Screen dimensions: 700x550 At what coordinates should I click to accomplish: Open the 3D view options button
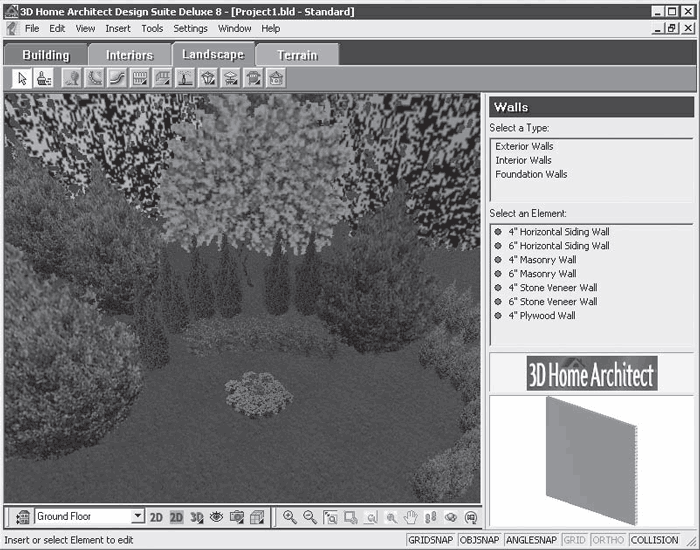[197, 517]
